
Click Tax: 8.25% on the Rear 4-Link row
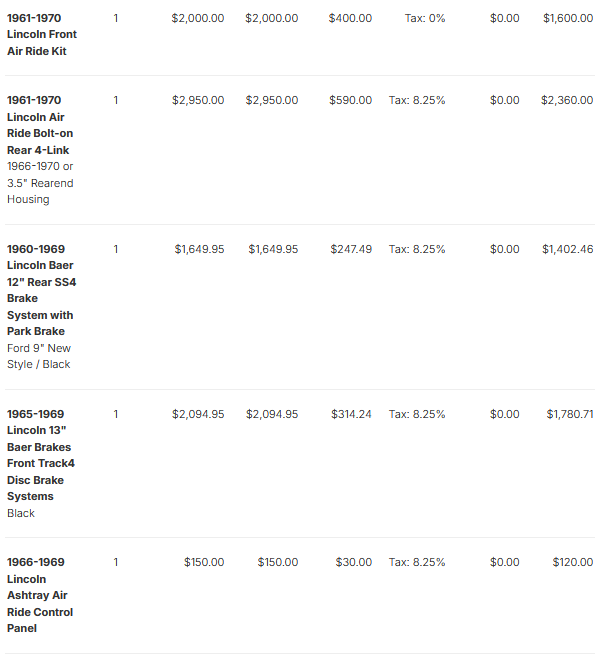point(417,100)
